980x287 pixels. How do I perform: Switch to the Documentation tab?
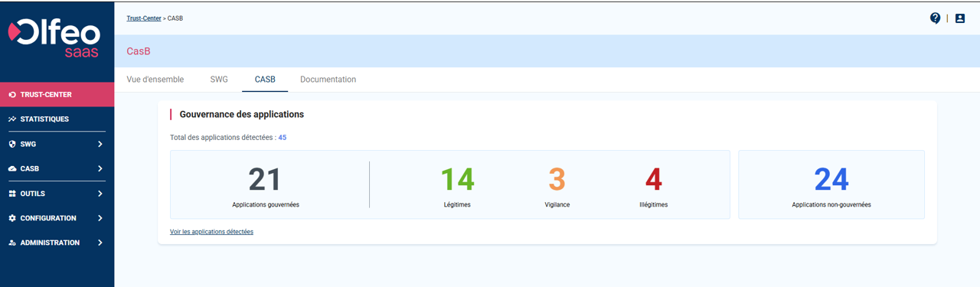point(328,80)
